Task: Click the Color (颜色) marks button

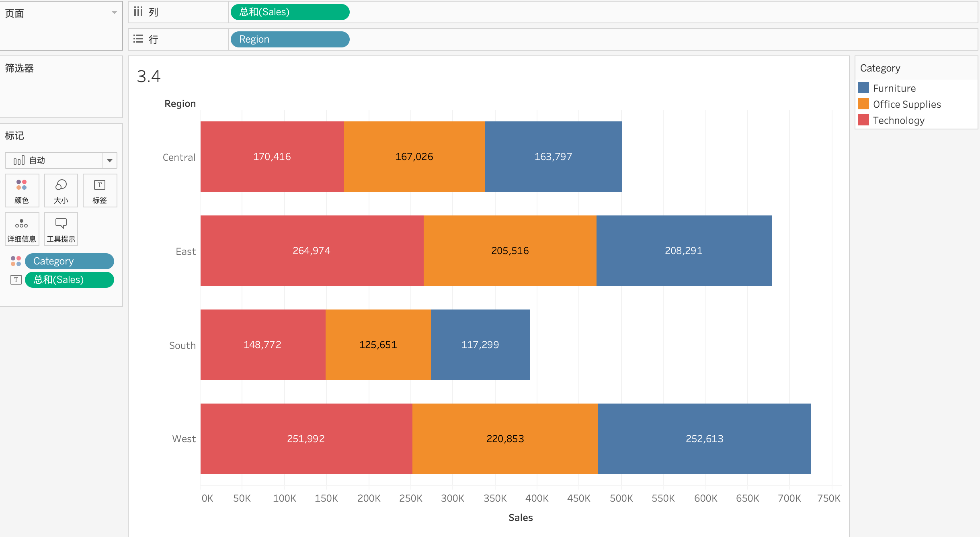Action: [22, 191]
